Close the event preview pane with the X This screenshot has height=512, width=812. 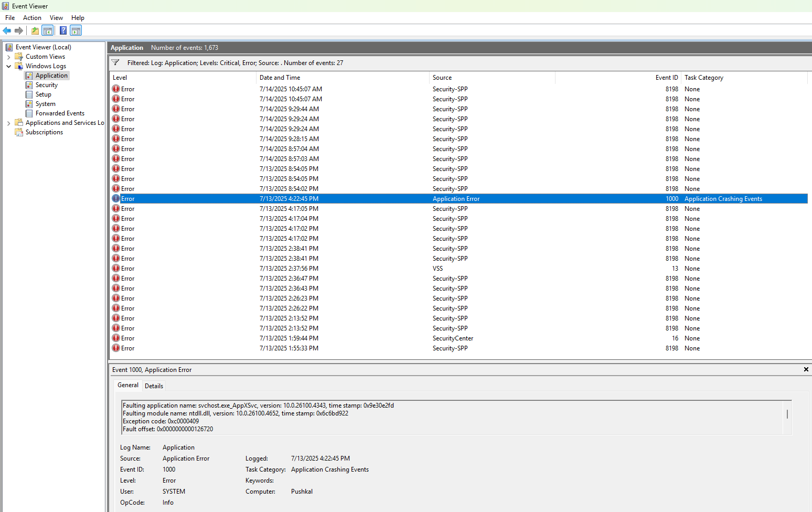coord(806,370)
